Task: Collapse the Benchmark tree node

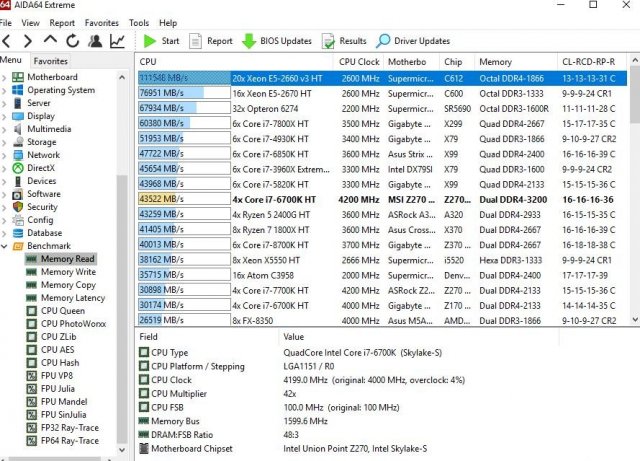Action: click(5, 246)
